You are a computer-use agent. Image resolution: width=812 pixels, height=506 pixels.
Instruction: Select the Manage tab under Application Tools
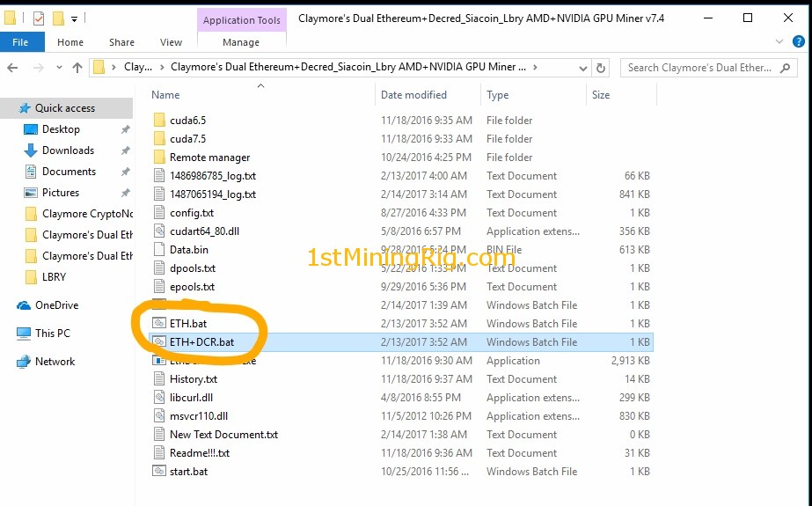241,42
